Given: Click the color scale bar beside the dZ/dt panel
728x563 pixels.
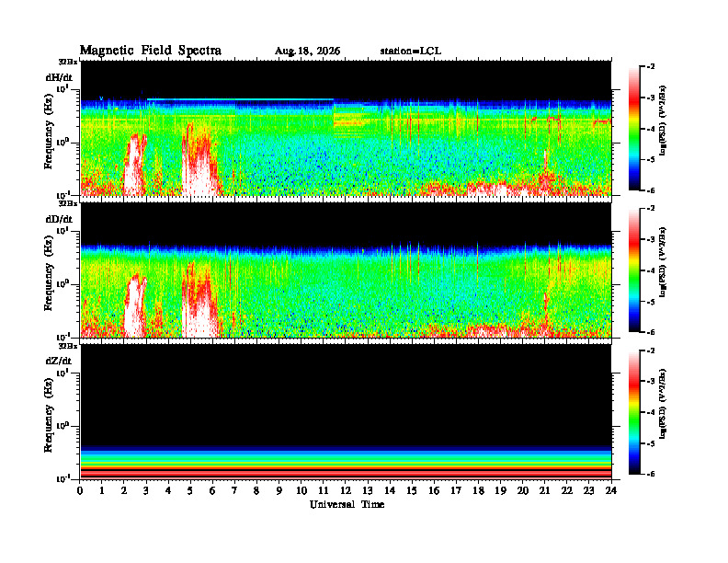Looking at the screenshot, I should coord(633,412).
